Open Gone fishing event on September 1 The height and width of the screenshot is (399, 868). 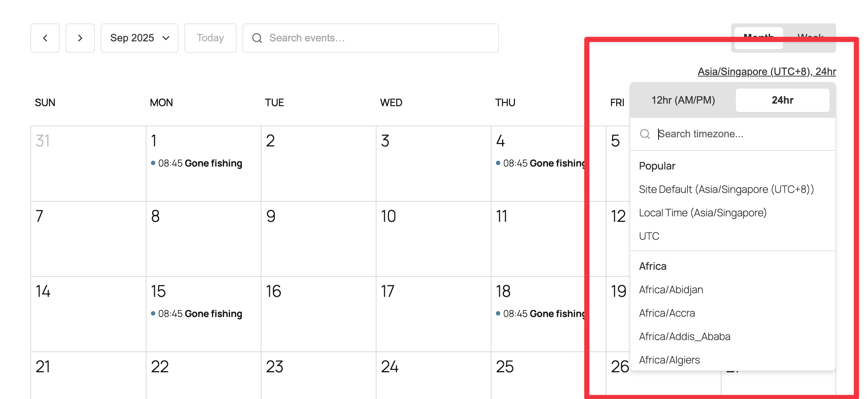200,163
